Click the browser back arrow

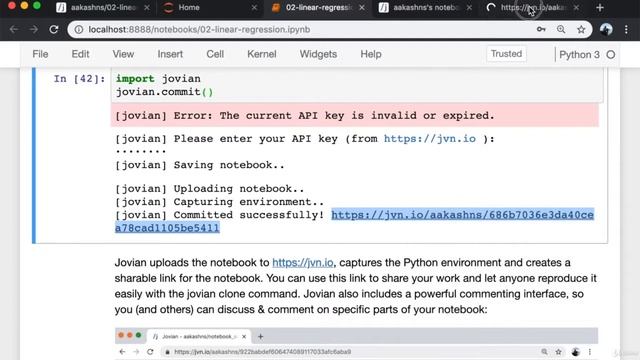tap(14, 29)
